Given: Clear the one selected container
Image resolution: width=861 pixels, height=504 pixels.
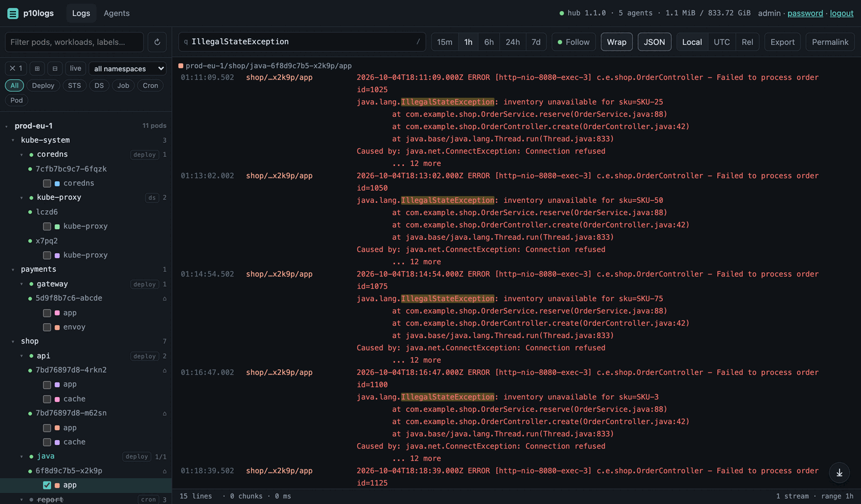Looking at the screenshot, I should click(x=15, y=68).
